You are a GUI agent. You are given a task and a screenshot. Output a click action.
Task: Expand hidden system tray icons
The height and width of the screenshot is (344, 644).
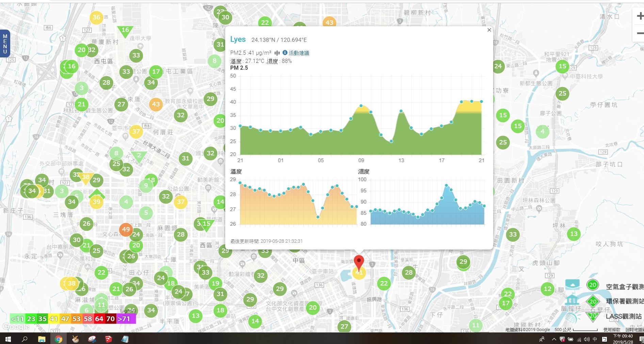pyautogui.click(x=554, y=339)
